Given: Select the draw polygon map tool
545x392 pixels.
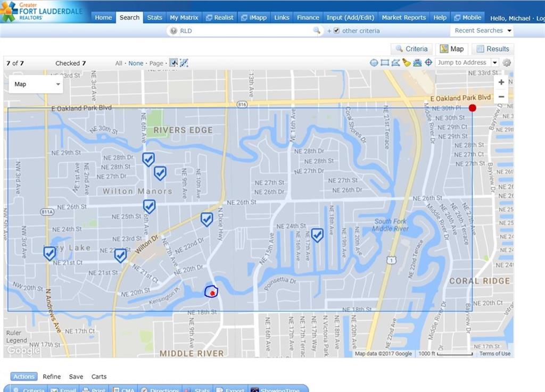Looking at the screenshot, I should (x=395, y=63).
